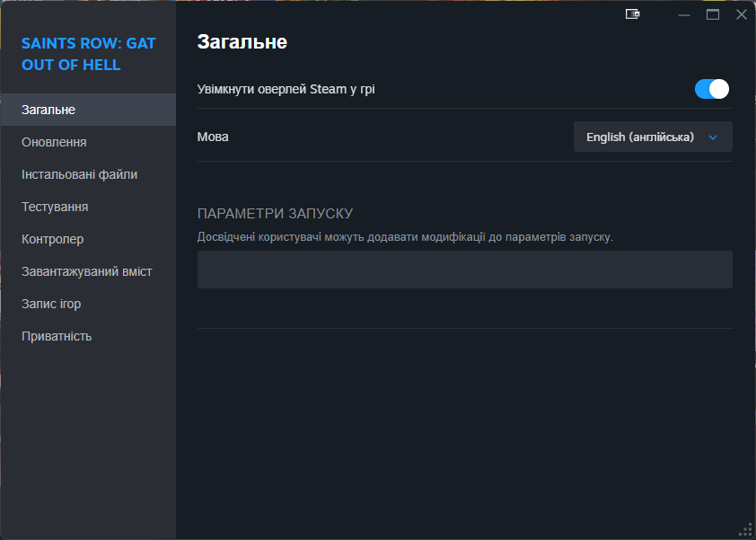
Task: Open the Оновлення section
Action: tap(88, 142)
